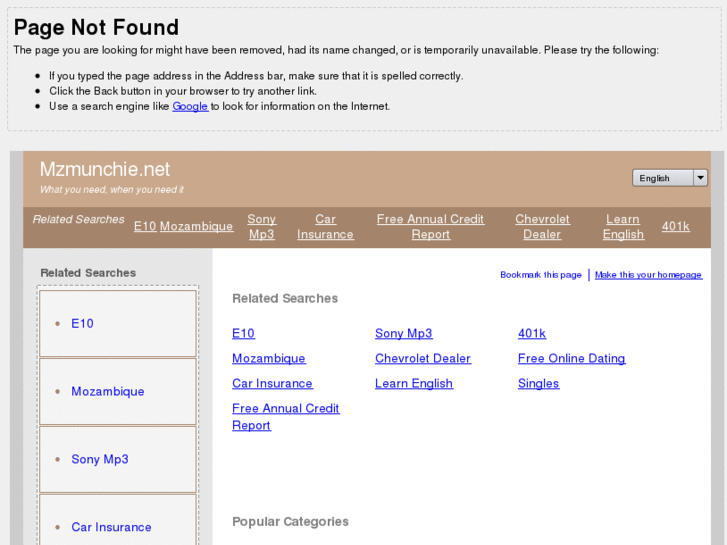The height and width of the screenshot is (545, 727).
Task: Click Free Online Dating link
Action: point(571,358)
